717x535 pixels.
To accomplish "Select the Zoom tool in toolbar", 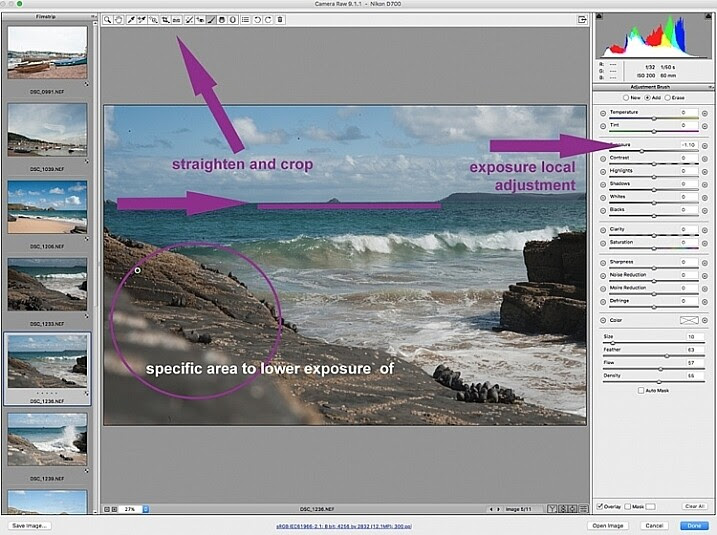I will 107,20.
